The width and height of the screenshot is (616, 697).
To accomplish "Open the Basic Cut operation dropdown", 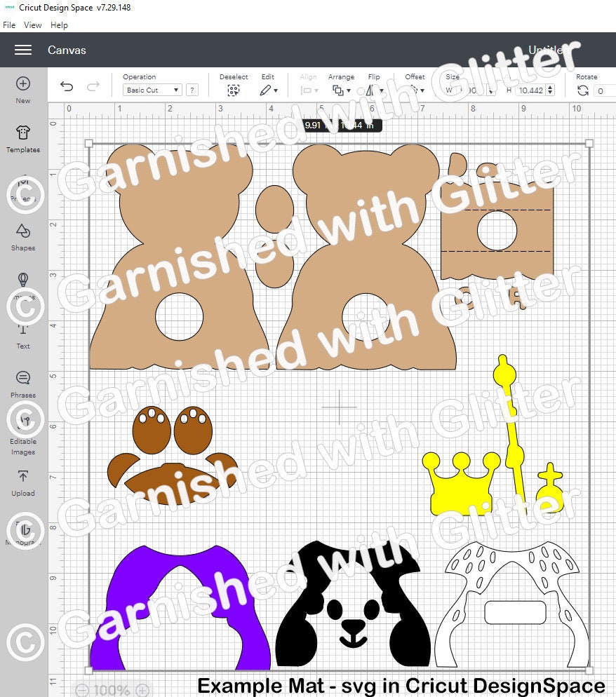I will (x=152, y=90).
